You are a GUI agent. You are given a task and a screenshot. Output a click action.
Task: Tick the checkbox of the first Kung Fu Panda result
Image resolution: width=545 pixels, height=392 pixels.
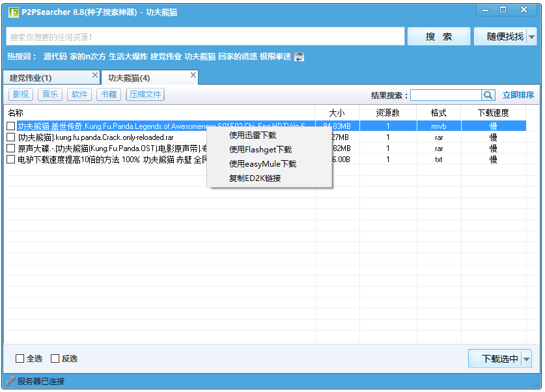pos(9,125)
